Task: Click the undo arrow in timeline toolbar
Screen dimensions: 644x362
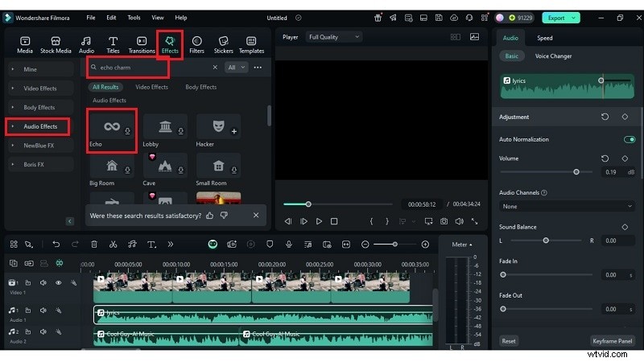Action: pyautogui.click(x=56, y=244)
